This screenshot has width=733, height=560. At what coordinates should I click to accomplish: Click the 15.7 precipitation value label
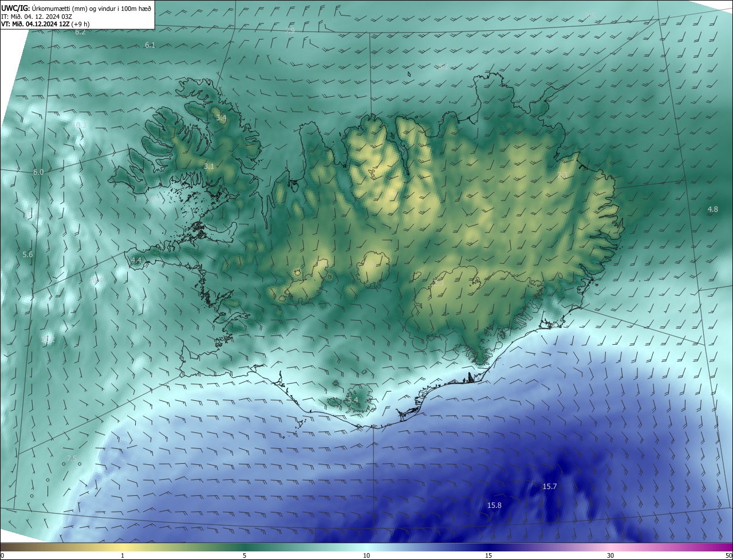pyautogui.click(x=549, y=486)
